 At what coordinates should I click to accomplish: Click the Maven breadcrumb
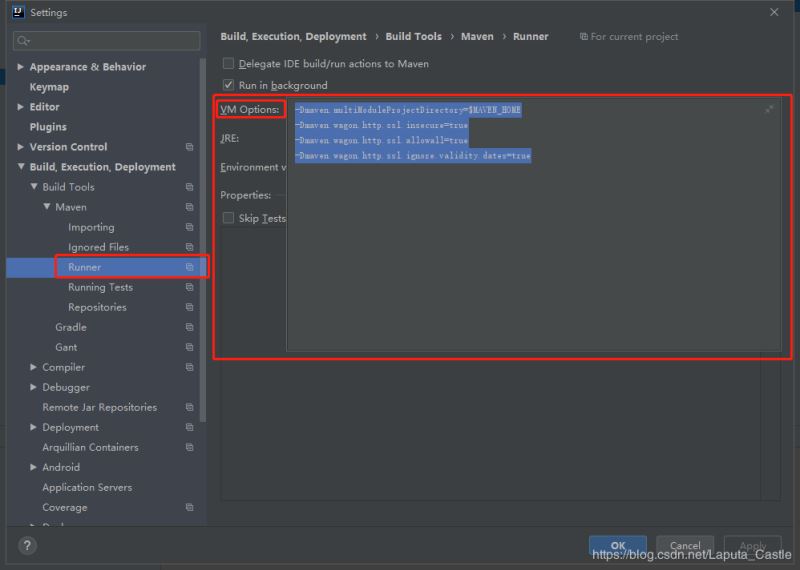click(477, 37)
